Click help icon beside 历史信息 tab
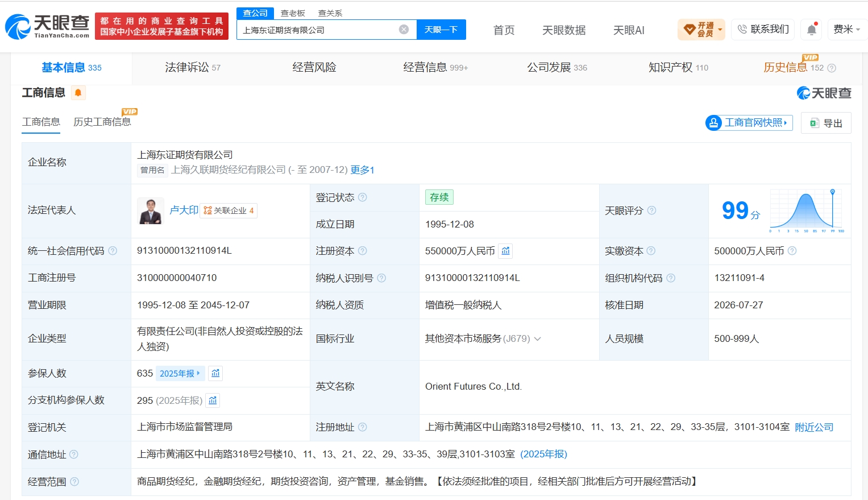 [832, 68]
